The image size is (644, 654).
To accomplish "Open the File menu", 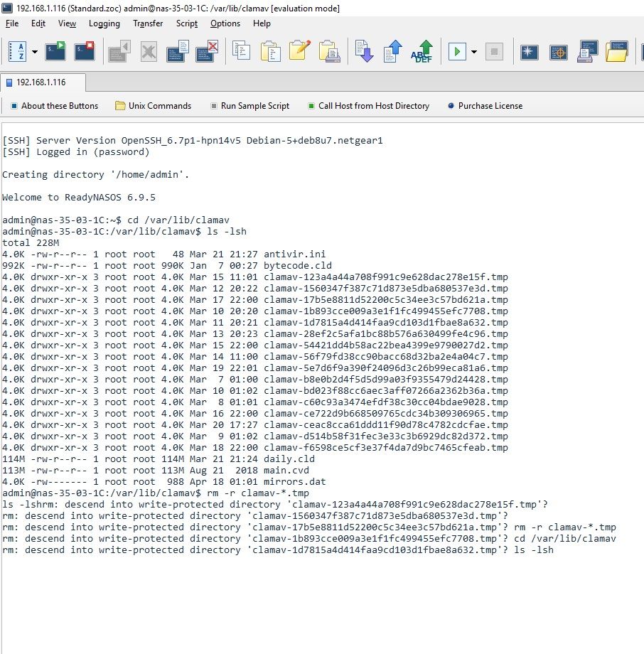I will point(11,23).
